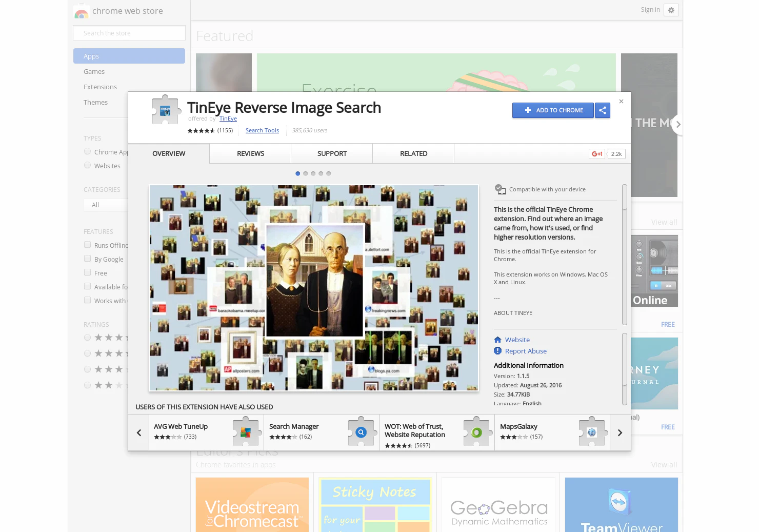Go to next related extensions
Image resolution: width=759 pixels, height=532 pixels.
[x=620, y=432]
